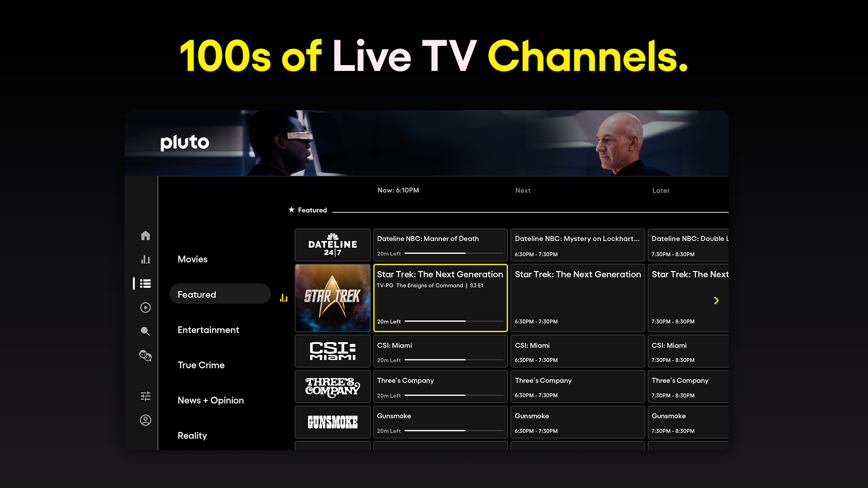Click the Search magnifier icon
The width and height of the screenshot is (868, 488).
145,331
